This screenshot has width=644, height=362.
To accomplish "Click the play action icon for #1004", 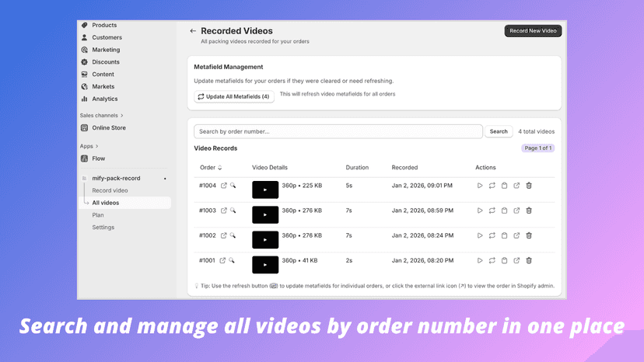I will [480, 186].
